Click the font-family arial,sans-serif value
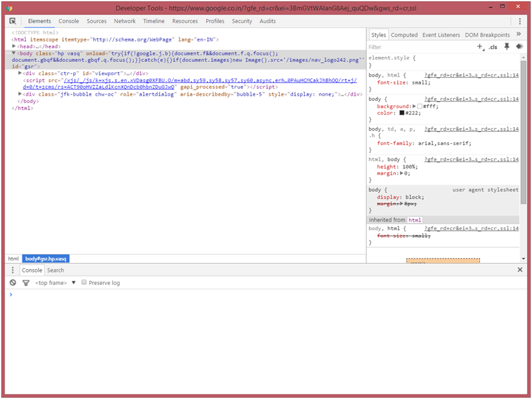532x399 pixels. 444,143
